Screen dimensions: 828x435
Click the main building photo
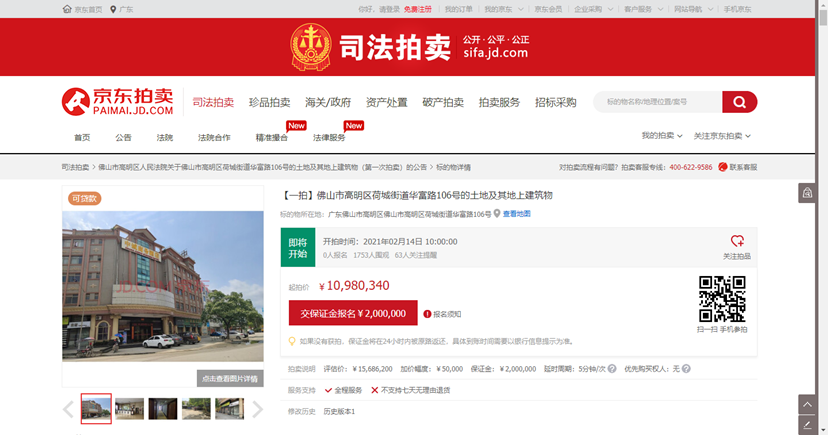tap(163, 286)
